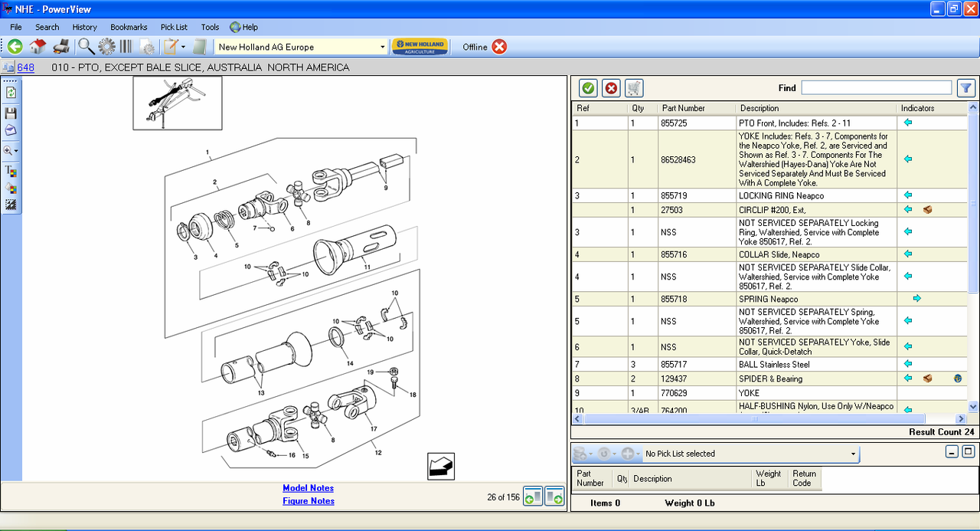The image size is (980, 531).
Task: Open the File menu
Action: [x=16, y=27]
